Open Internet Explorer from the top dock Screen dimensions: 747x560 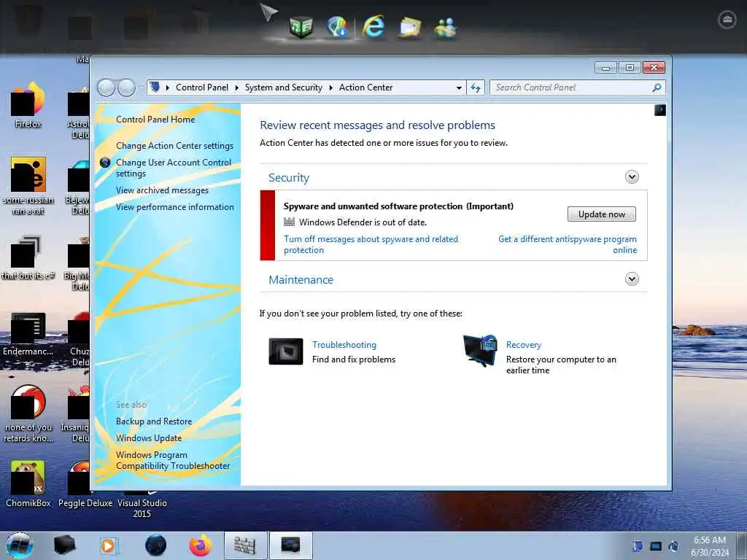(x=373, y=26)
